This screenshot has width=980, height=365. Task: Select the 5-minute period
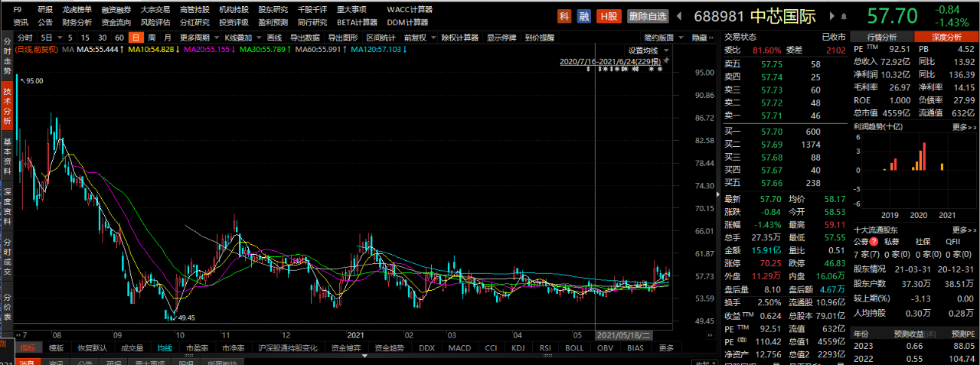(70, 37)
